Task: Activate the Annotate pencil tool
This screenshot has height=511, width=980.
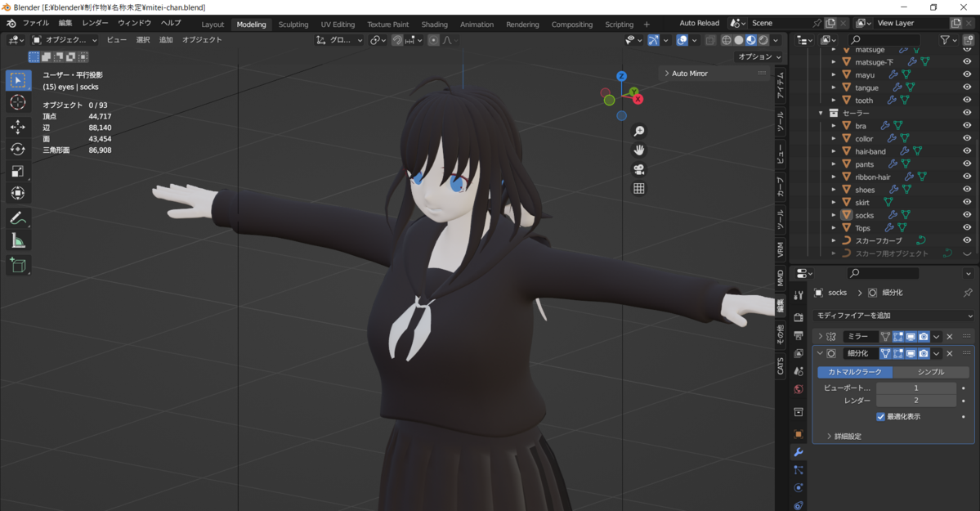Action: [x=18, y=218]
